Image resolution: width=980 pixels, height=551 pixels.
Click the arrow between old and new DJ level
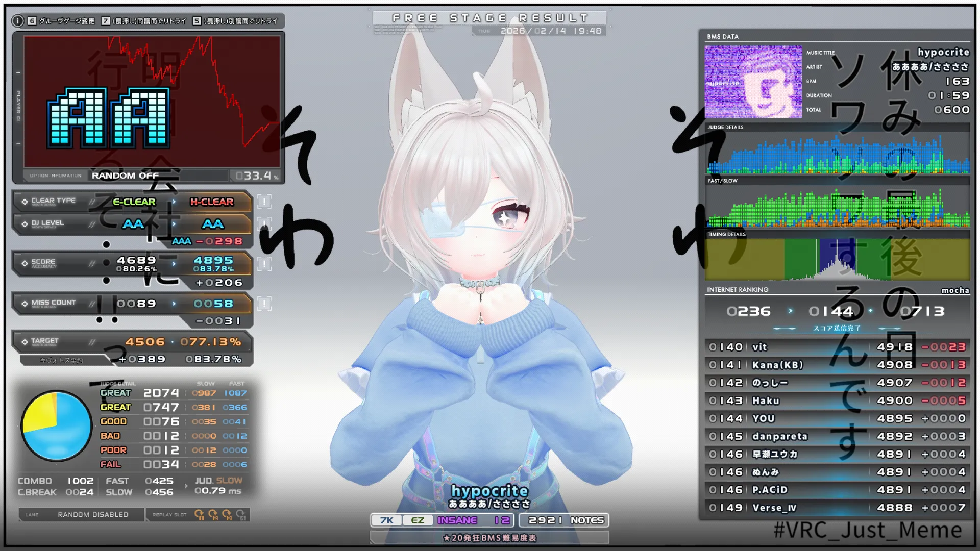coord(174,224)
